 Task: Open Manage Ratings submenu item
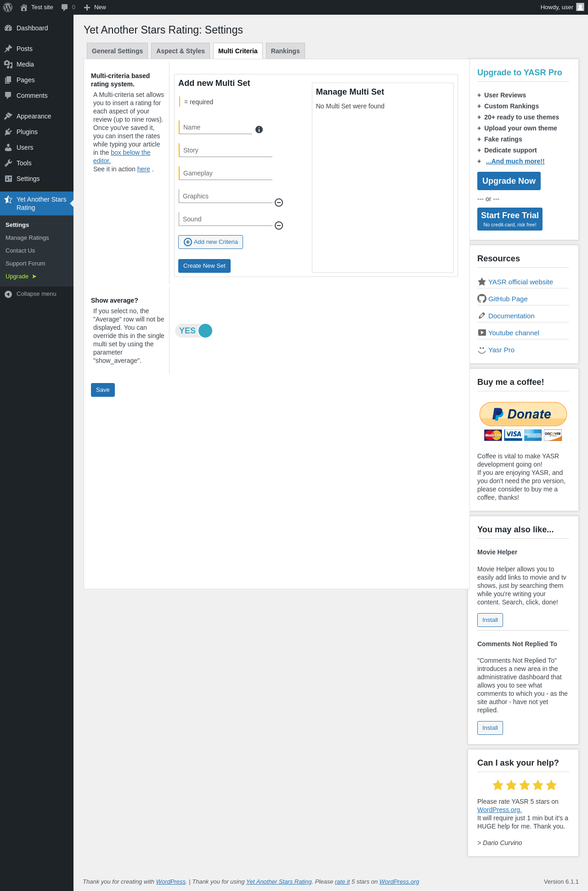[x=27, y=238]
